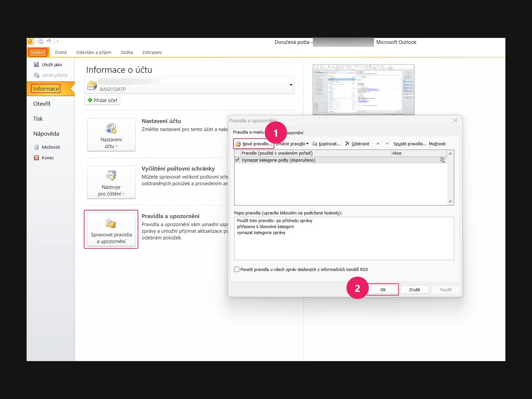This screenshot has height=399, width=532.
Task: Open the Změnit pravidlo dropdown
Action: pyautogui.click(x=292, y=144)
